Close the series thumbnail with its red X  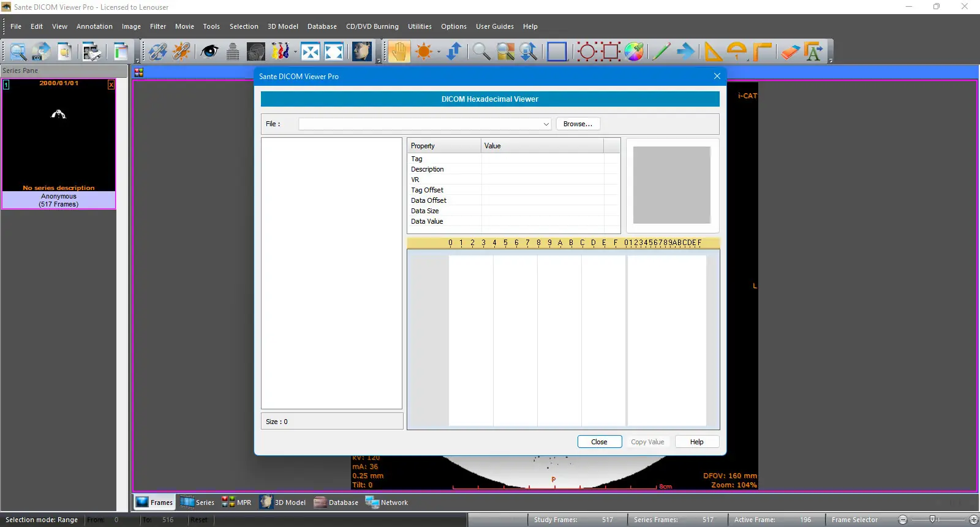111,85
